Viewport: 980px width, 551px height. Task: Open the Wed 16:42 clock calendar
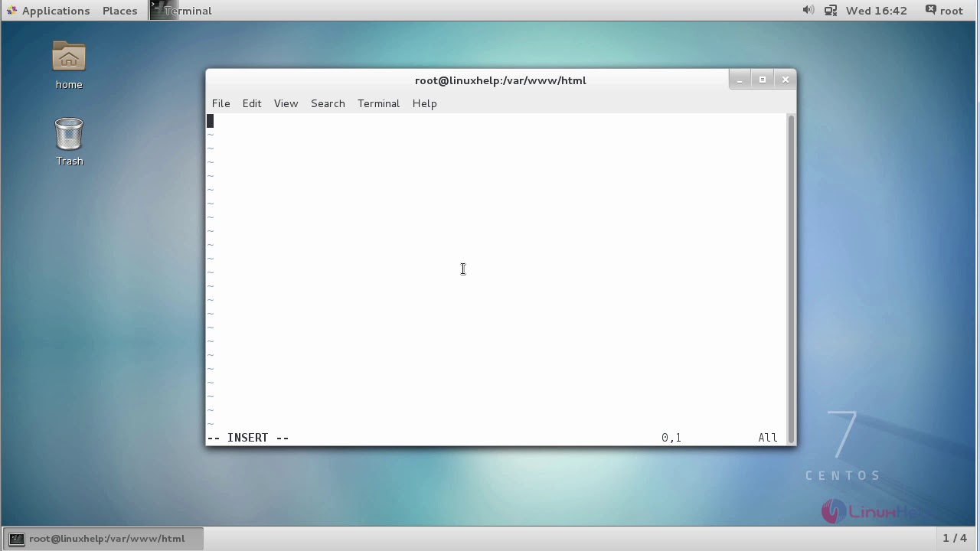pos(876,11)
